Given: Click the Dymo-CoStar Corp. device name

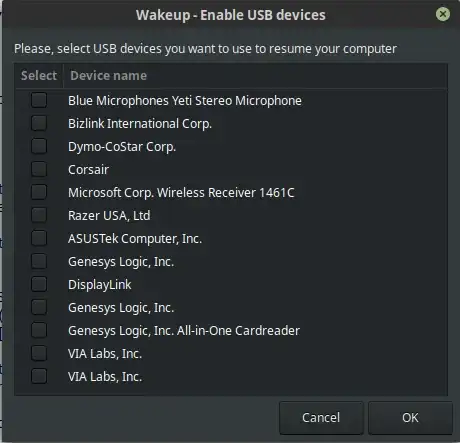Looking at the screenshot, I should point(122,147).
